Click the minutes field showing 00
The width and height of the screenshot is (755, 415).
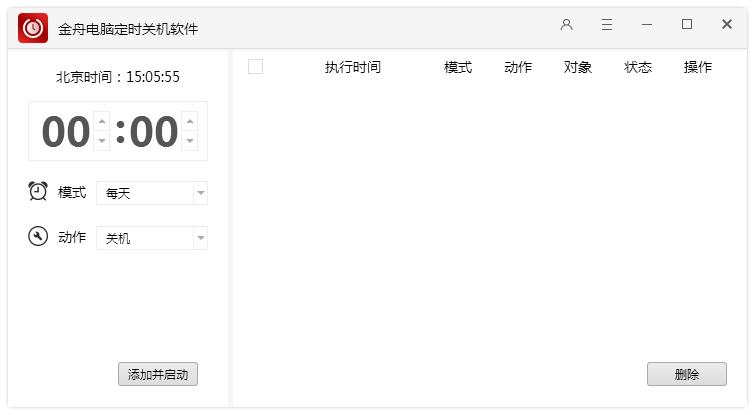pos(153,132)
